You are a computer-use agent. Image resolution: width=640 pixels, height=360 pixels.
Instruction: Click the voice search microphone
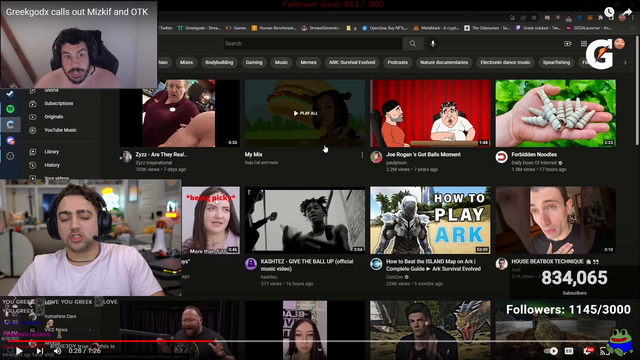pos(433,44)
